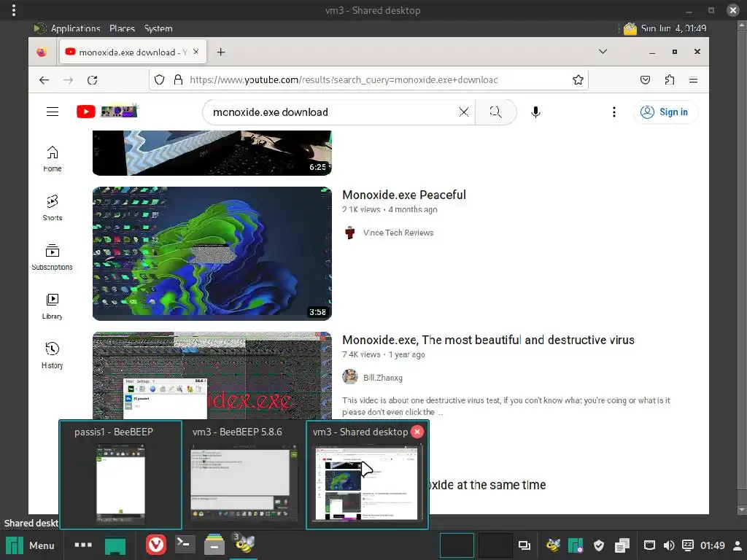The image size is (747, 560).
Task: Open the shield tracking protection icon
Action: tap(159, 79)
